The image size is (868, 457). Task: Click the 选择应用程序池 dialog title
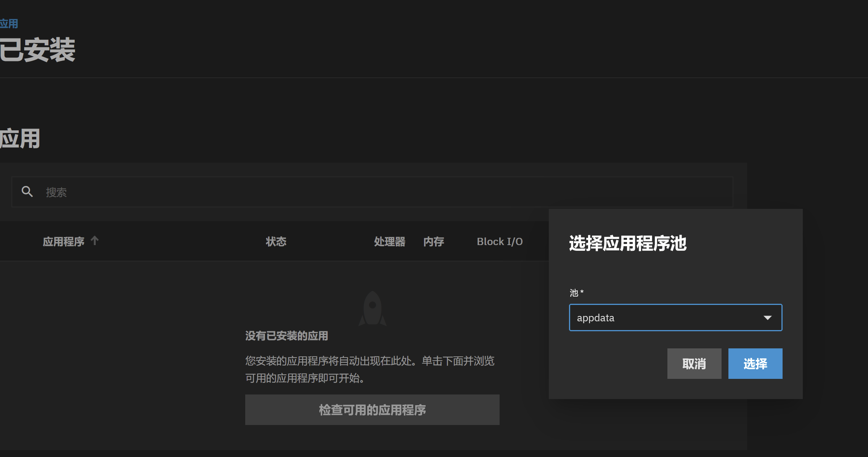pos(628,243)
